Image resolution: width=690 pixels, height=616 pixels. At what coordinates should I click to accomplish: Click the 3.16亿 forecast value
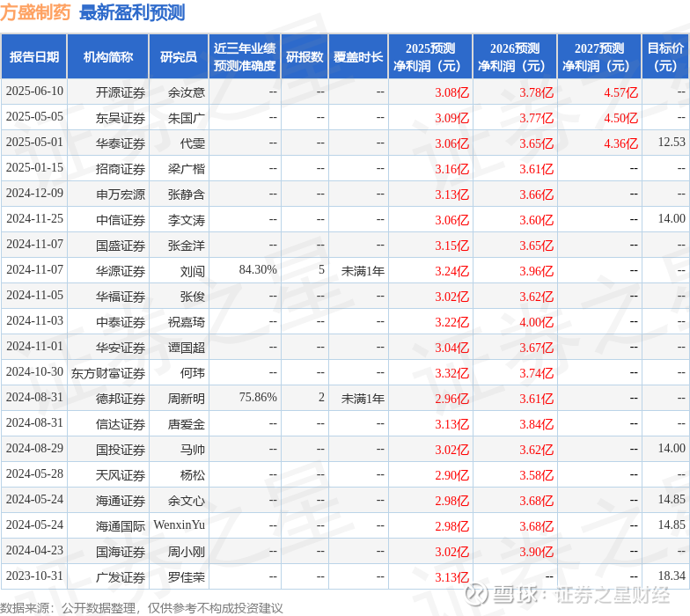(x=452, y=169)
